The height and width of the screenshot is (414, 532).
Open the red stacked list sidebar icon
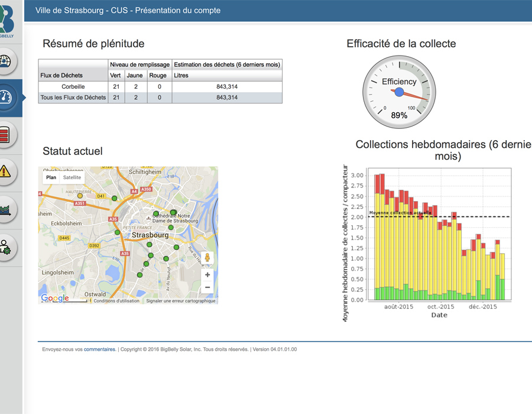[5, 135]
